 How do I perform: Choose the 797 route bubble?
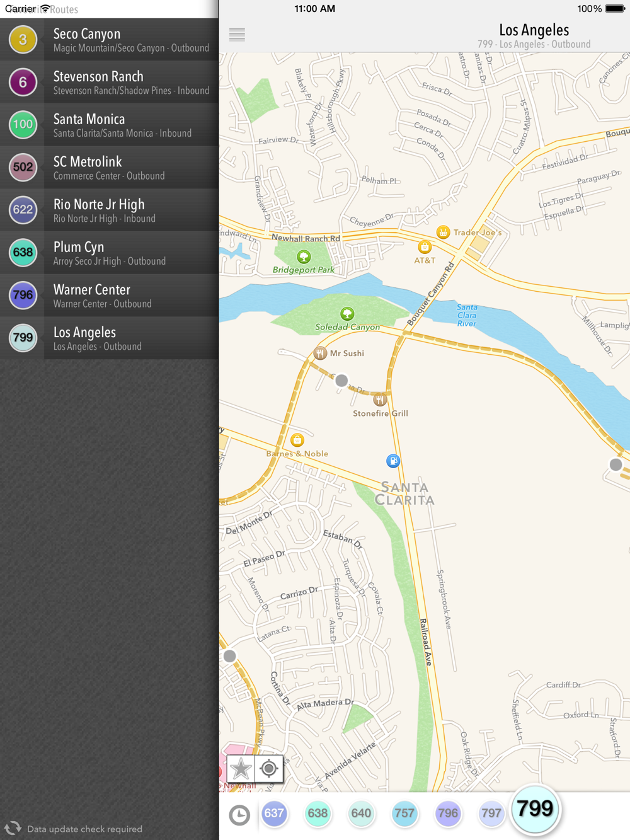pyautogui.click(x=491, y=814)
